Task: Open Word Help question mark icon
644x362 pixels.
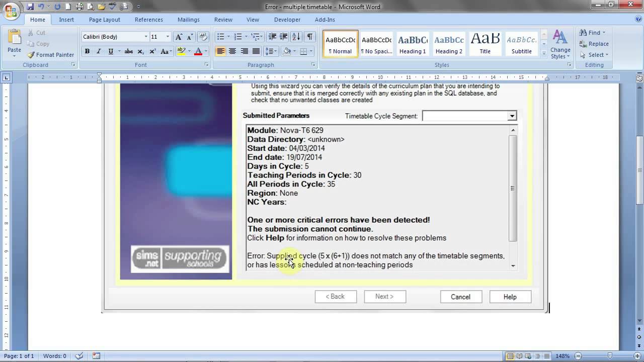Action: (x=638, y=19)
